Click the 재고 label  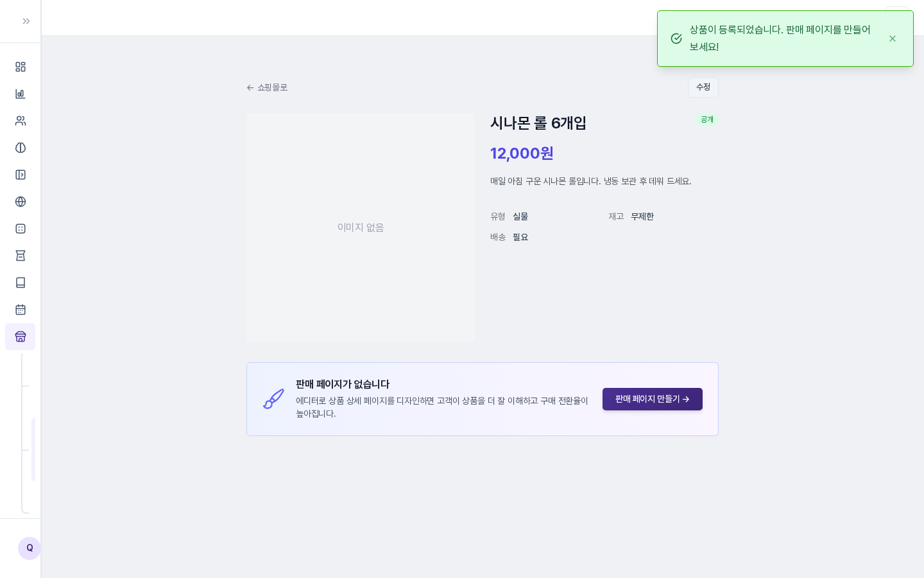click(x=616, y=216)
